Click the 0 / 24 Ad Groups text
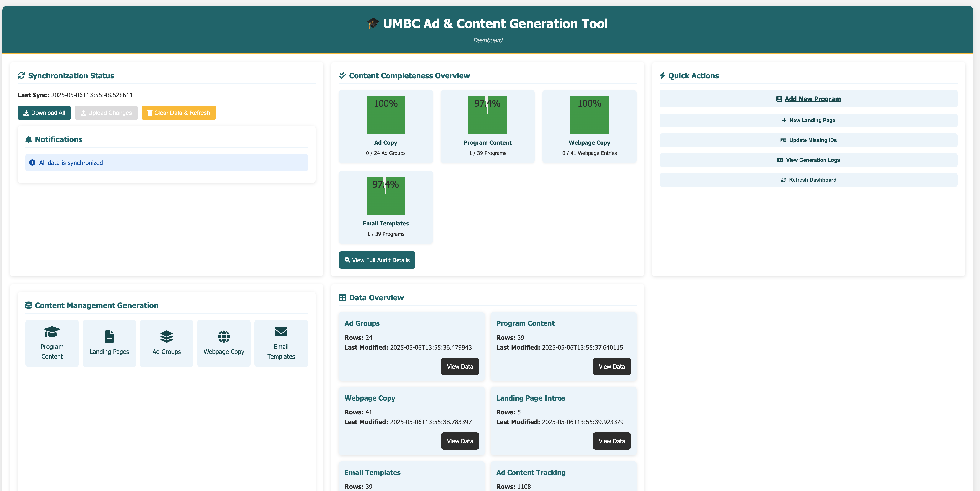This screenshot has width=980, height=491. [386, 153]
